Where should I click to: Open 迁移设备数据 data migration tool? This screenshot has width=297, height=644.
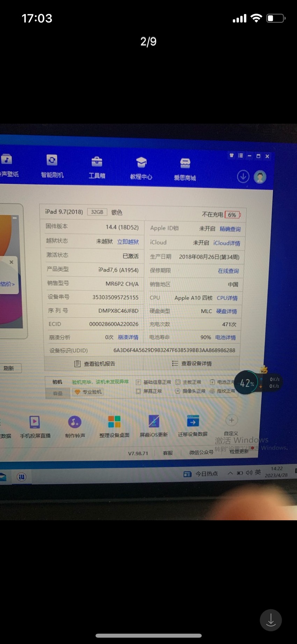pos(193,426)
